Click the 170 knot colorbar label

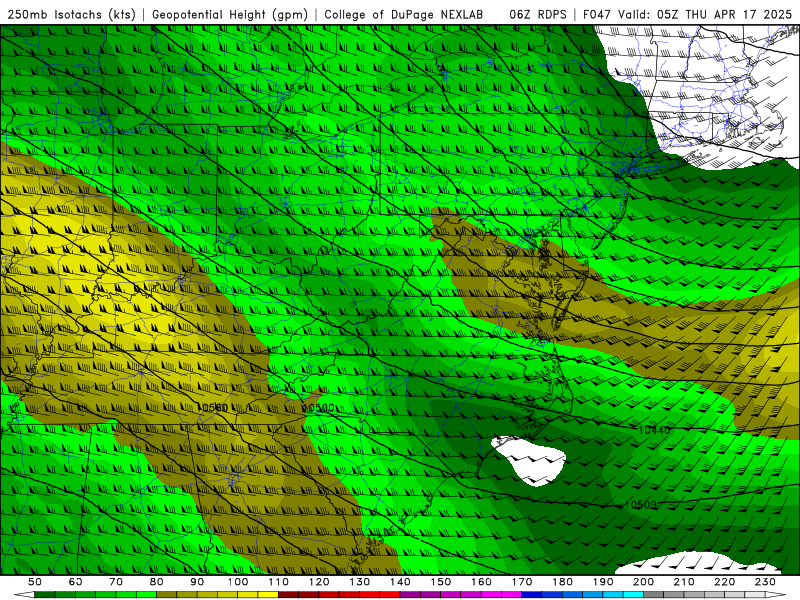(x=522, y=582)
